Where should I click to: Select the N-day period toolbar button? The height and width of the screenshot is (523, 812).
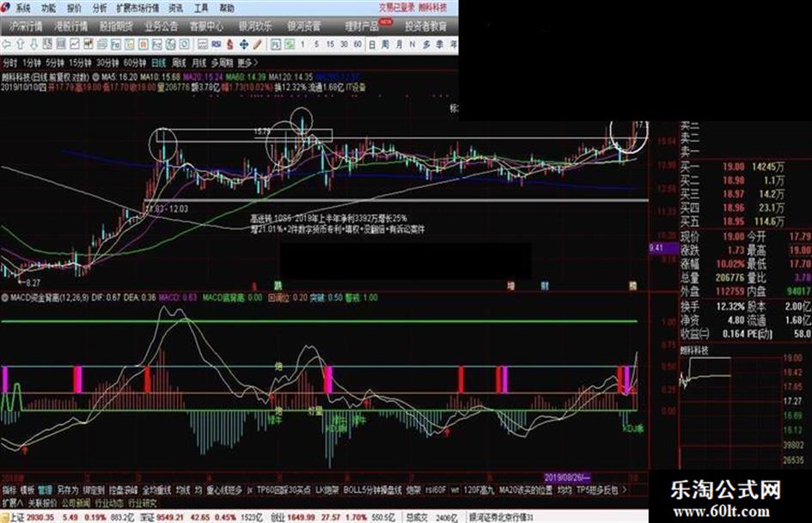tap(412, 45)
